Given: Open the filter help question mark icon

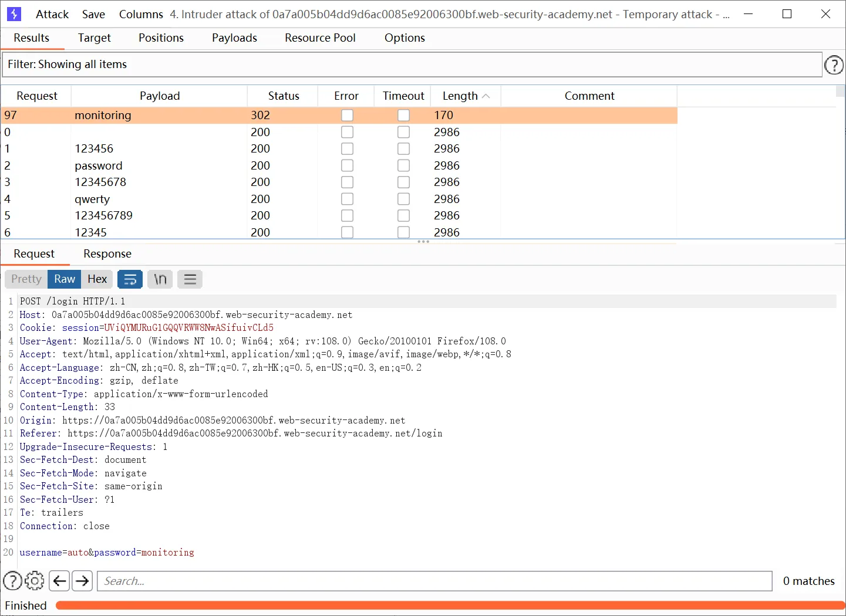Looking at the screenshot, I should tap(834, 65).
